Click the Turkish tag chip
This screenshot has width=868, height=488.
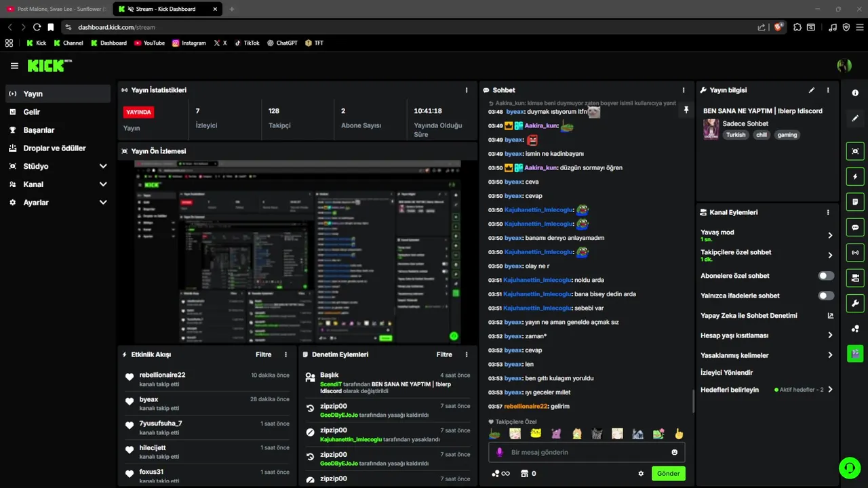pos(735,135)
